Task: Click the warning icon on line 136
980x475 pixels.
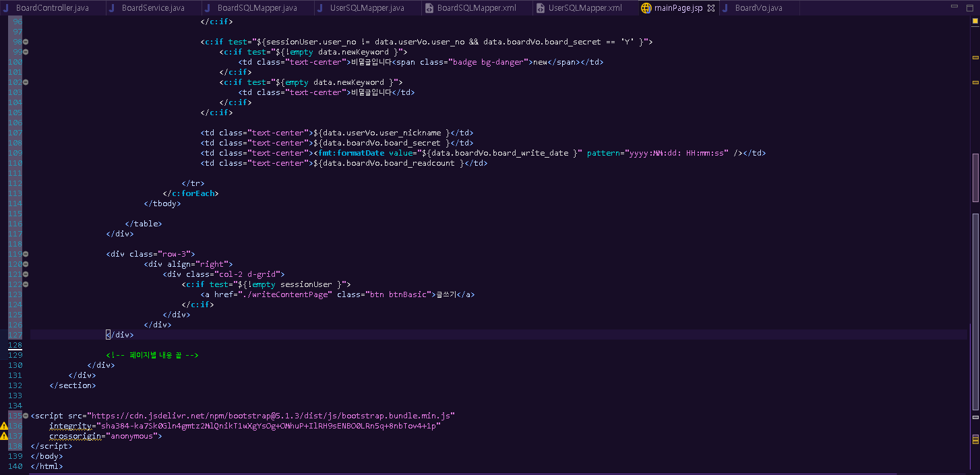Action: [4, 426]
